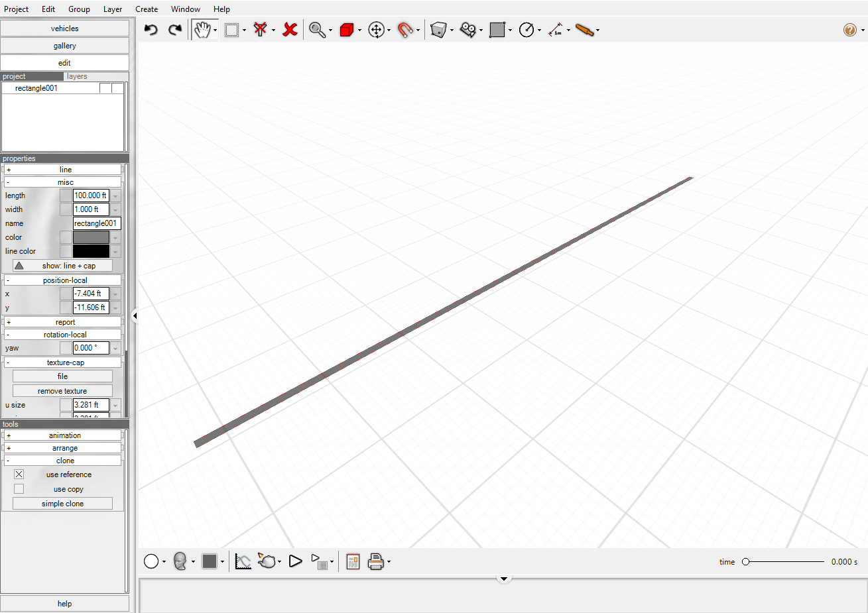868x613 pixels.
Task: Expand the arrange tools section
Action: coord(63,448)
